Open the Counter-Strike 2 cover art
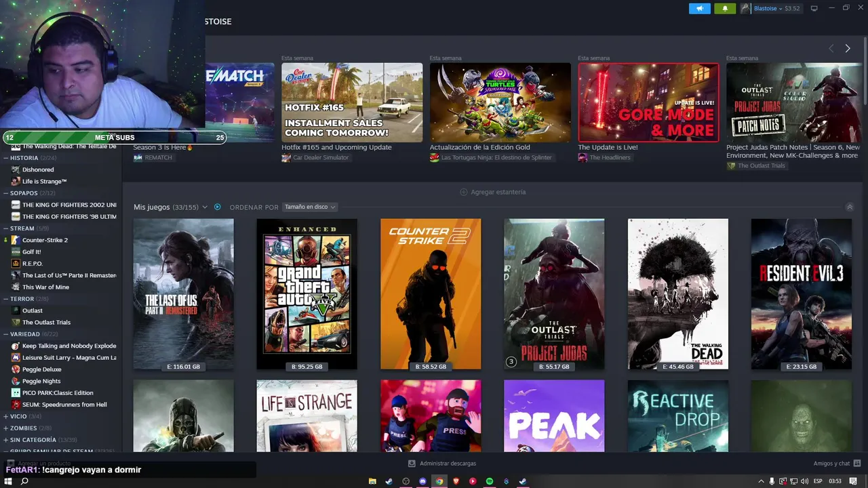This screenshot has height=488, width=868. 431,293
